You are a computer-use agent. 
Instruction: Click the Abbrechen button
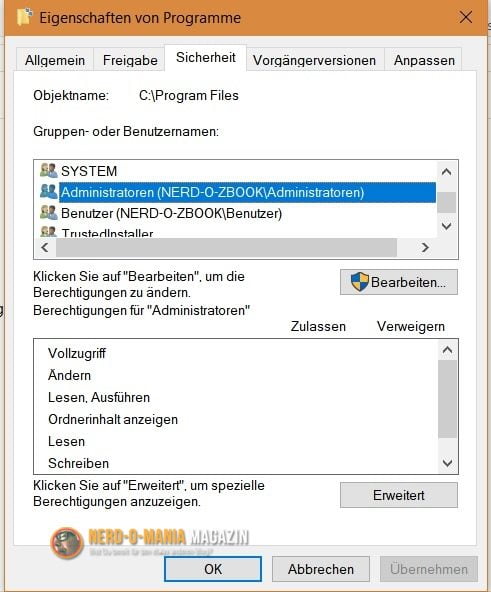coord(321,569)
